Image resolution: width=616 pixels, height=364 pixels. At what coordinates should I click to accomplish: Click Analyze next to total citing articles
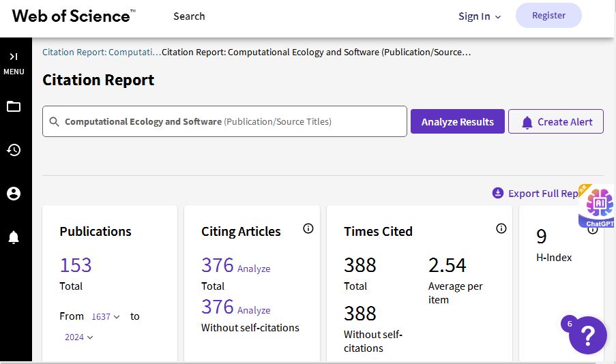click(254, 269)
